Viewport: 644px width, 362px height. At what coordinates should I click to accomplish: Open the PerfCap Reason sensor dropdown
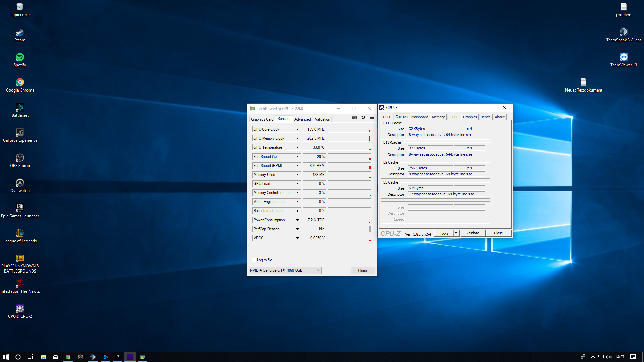tap(297, 229)
